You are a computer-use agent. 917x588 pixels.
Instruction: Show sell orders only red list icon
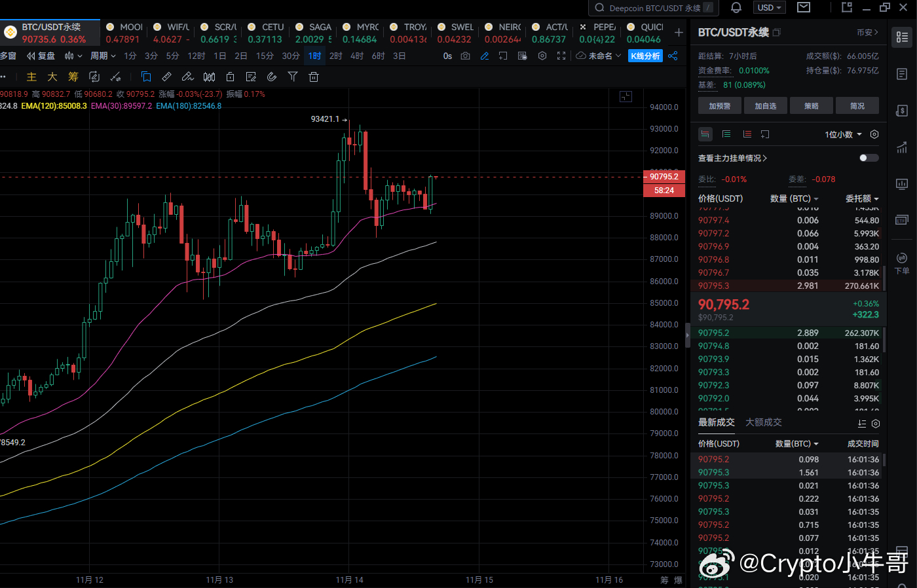(x=747, y=134)
